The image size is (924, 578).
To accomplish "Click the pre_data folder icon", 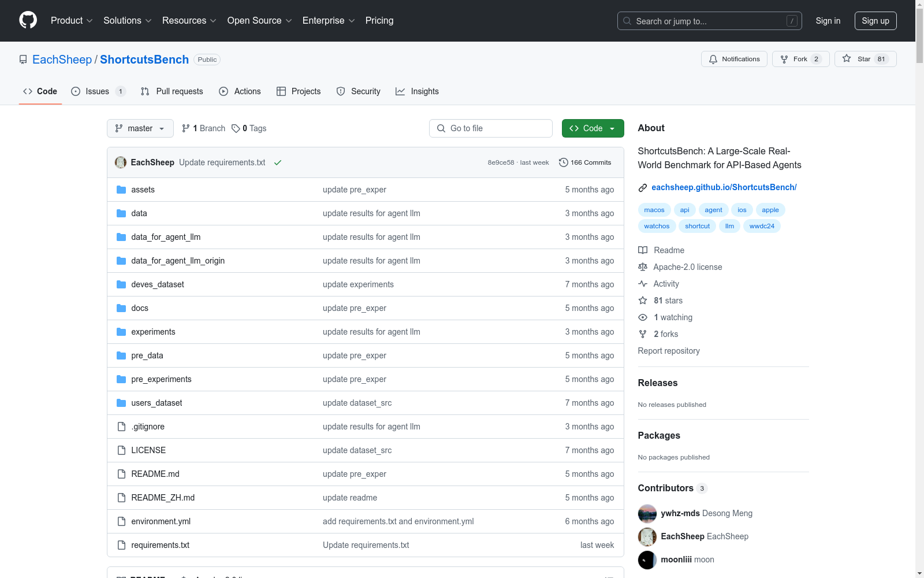I will click(x=121, y=355).
